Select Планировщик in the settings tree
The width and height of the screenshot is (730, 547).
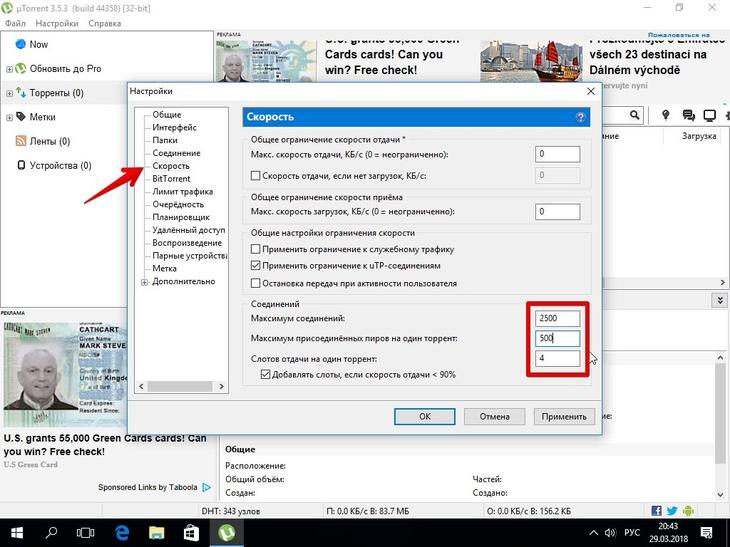click(x=181, y=217)
